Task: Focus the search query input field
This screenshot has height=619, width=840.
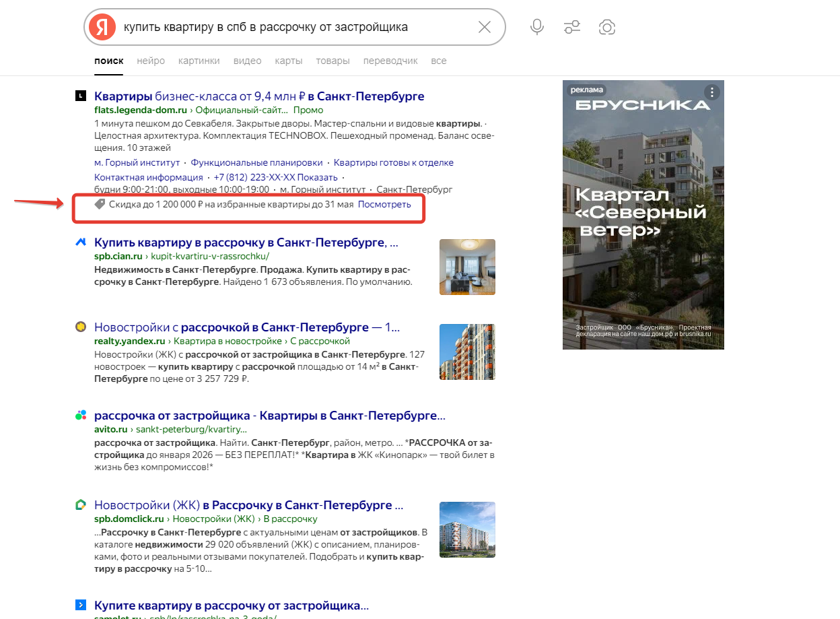Action: point(293,27)
